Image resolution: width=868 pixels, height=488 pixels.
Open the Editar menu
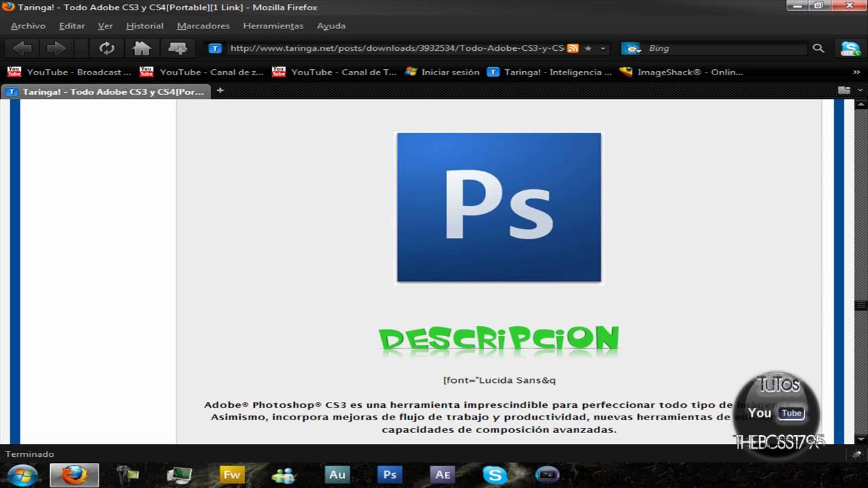coord(72,26)
